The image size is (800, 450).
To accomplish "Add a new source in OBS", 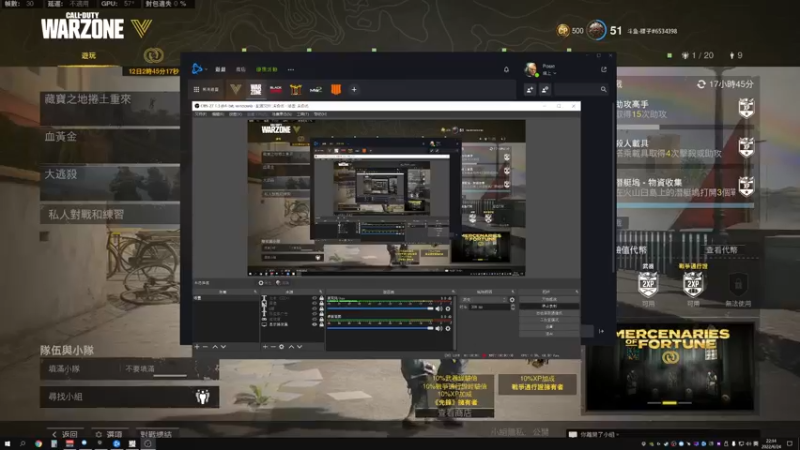I will pyautogui.click(x=265, y=347).
